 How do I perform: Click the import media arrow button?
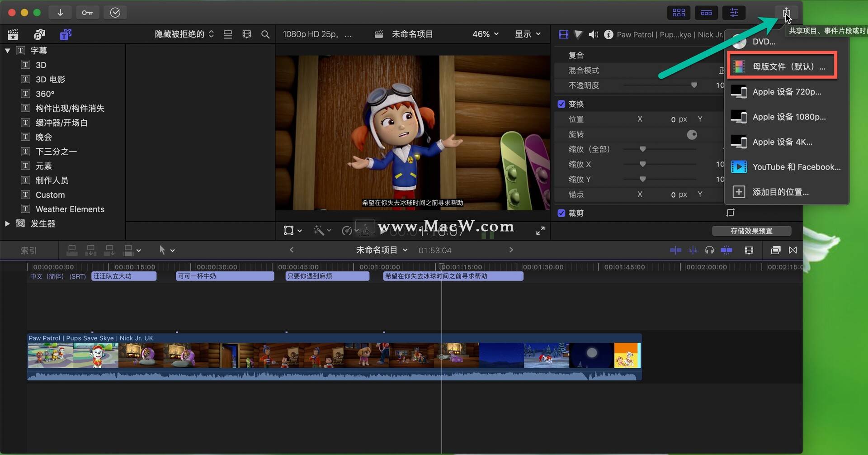[x=60, y=13]
